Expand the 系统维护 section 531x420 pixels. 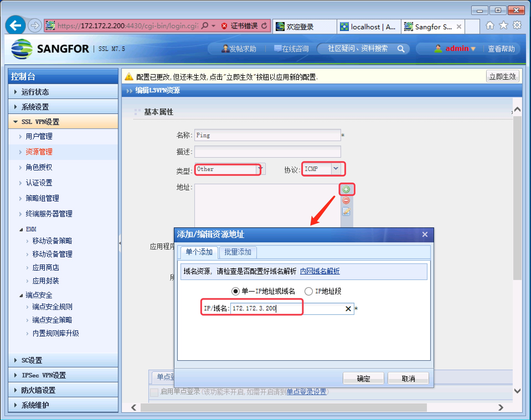click(63, 405)
